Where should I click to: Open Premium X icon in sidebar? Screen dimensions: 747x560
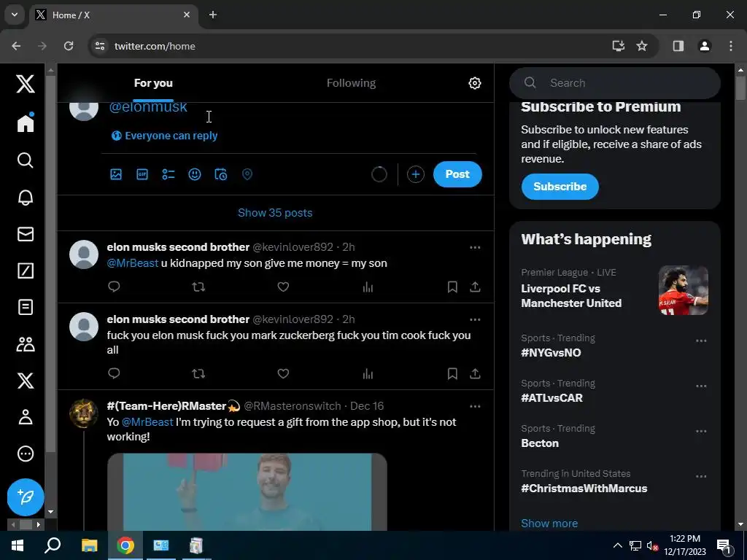coord(26,381)
